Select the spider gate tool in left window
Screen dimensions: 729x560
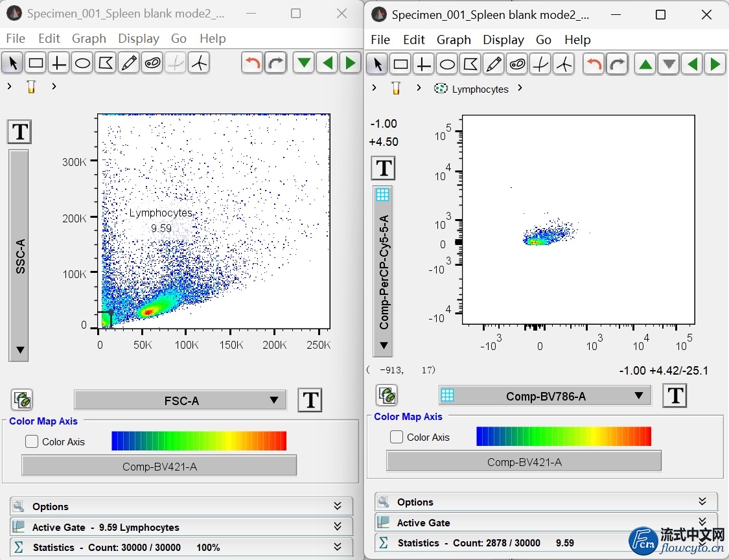[x=198, y=63]
